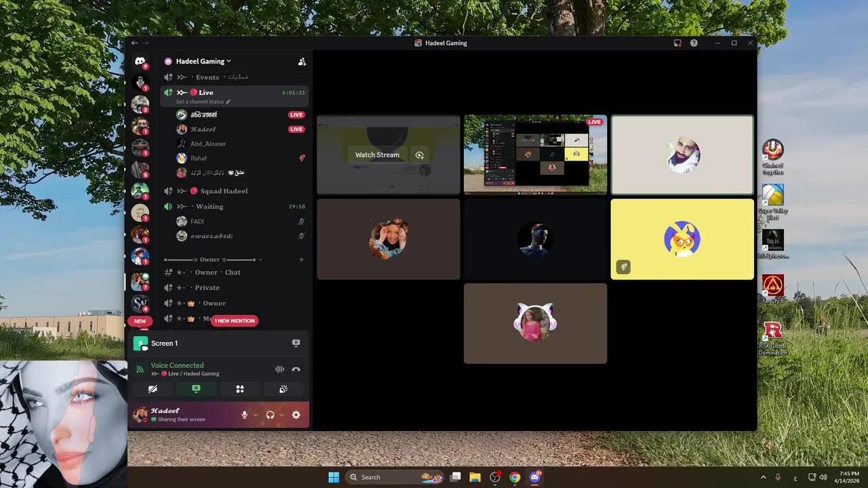This screenshot has width=868, height=488.
Task: Open the Hadeel Gaming server dropdown
Action: pos(203,61)
